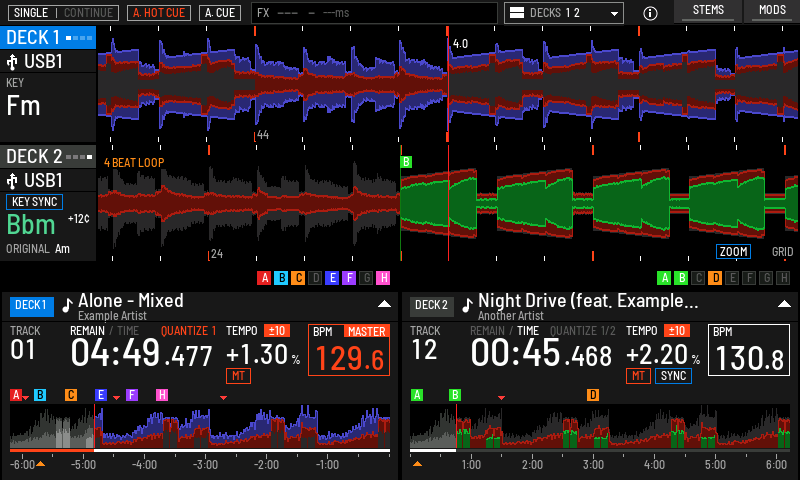Click the DECK2 badge in track panel
This screenshot has height=480, width=800.
[x=432, y=306]
